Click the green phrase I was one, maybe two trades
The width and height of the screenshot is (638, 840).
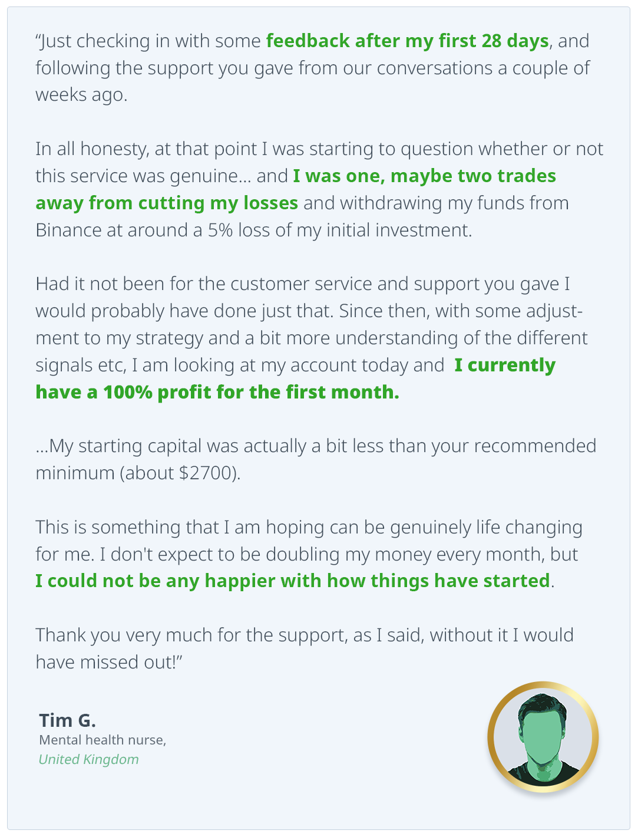click(424, 176)
